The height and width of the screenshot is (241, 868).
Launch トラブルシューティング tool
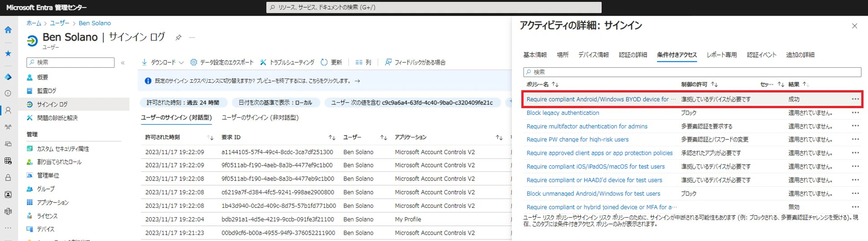[287, 62]
